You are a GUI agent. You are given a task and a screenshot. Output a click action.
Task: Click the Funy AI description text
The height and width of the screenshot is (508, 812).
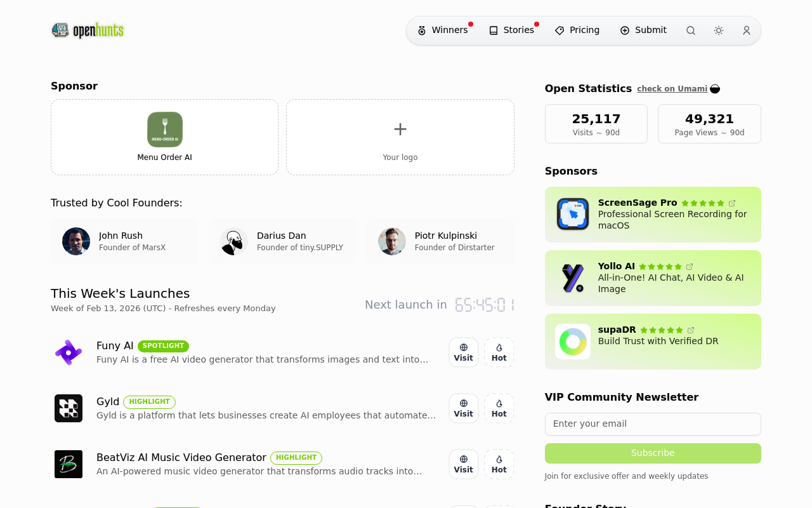click(263, 359)
